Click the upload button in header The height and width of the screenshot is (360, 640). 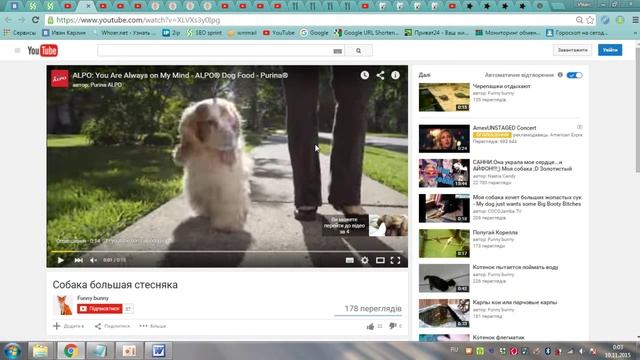coord(572,50)
